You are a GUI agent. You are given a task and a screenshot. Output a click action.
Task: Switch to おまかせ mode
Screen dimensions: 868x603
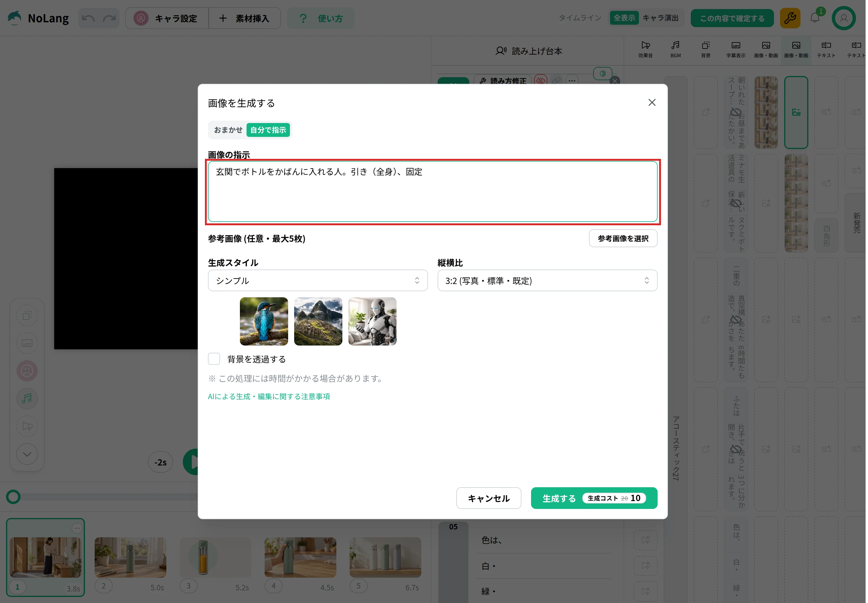pos(228,130)
